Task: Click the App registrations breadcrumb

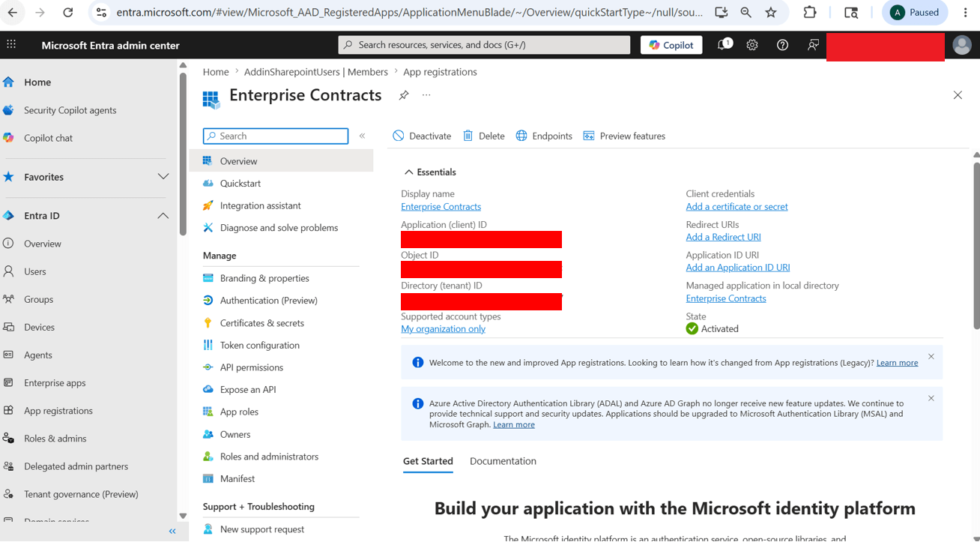Action: click(x=440, y=72)
